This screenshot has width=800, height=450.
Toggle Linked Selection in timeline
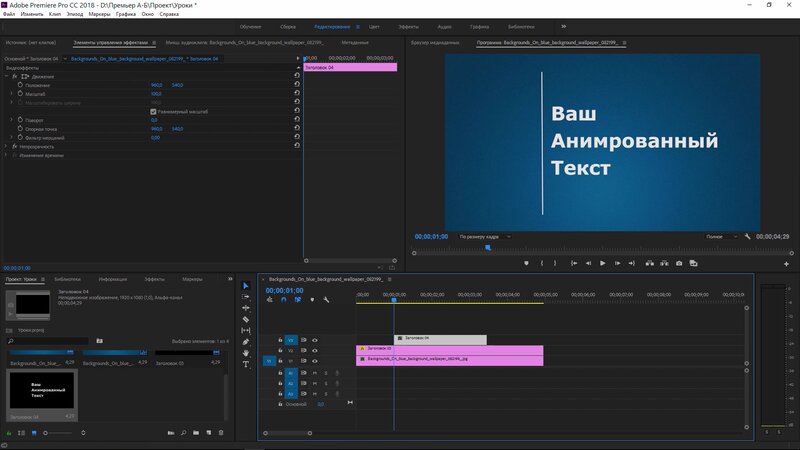(298, 299)
